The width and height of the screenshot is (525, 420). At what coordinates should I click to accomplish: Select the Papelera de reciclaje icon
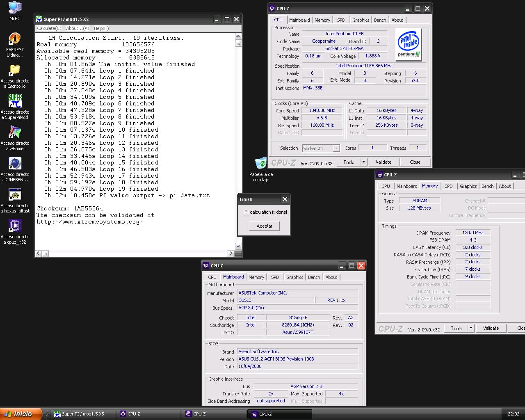point(261,163)
